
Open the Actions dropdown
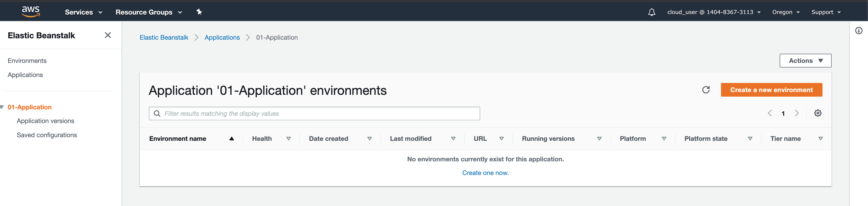coord(805,61)
